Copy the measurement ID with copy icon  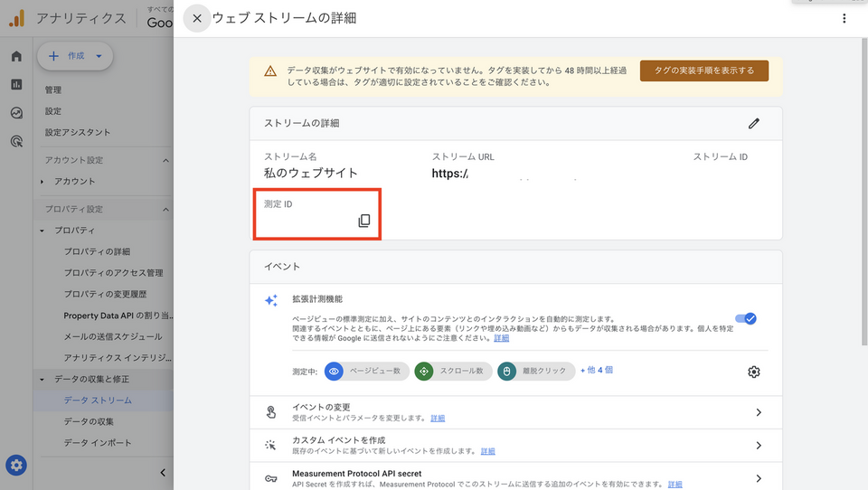(364, 221)
